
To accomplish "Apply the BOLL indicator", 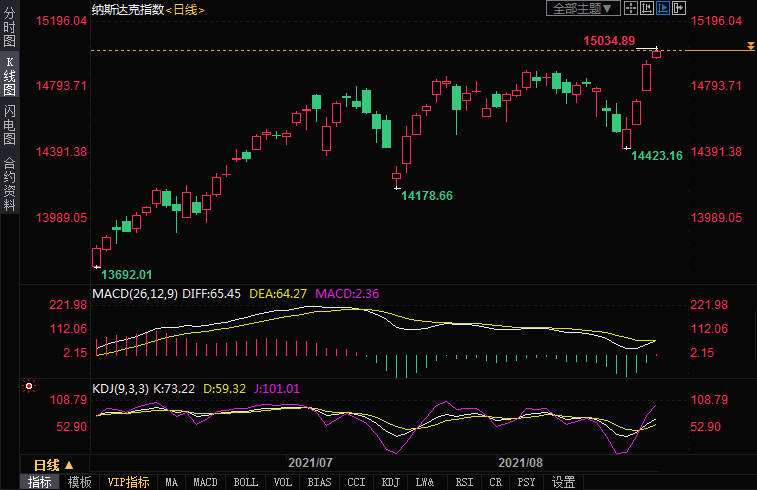I will click(244, 482).
